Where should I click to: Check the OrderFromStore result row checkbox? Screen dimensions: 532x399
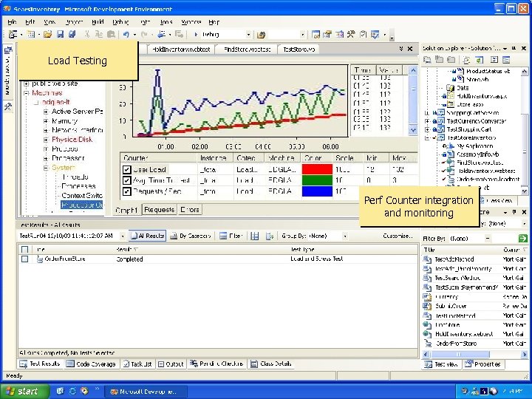(24, 259)
